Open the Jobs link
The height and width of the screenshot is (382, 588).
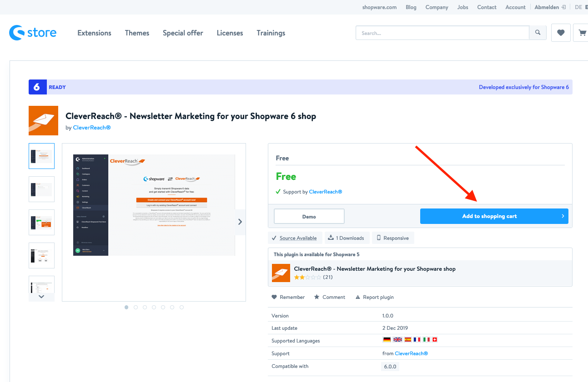(463, 7)
